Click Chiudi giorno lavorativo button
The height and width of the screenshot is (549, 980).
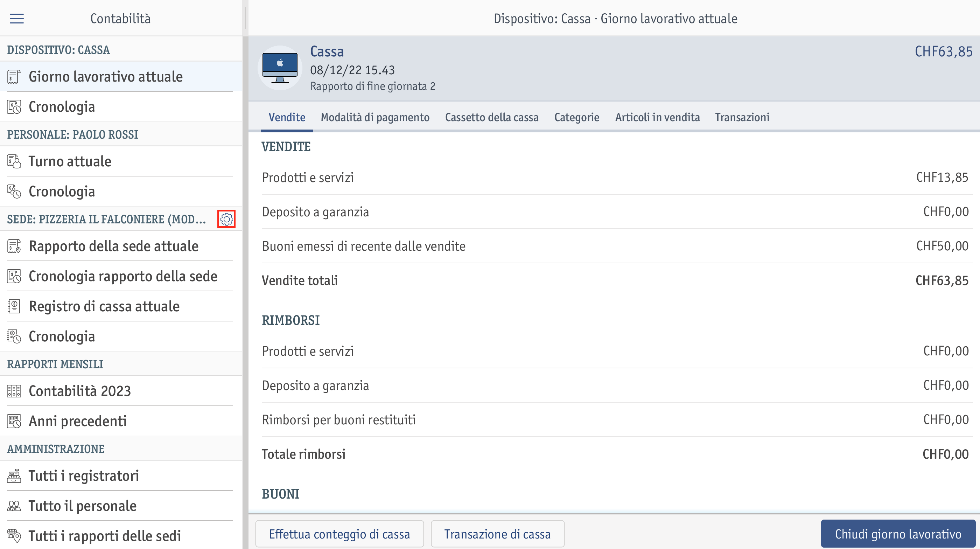[x=898, y=534]
